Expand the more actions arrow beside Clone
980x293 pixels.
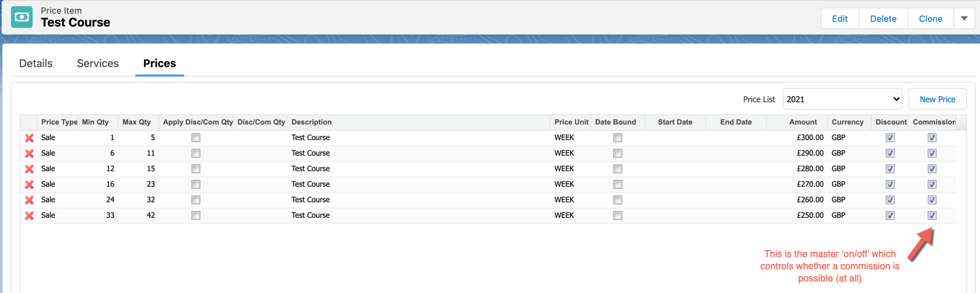point(964,19)
